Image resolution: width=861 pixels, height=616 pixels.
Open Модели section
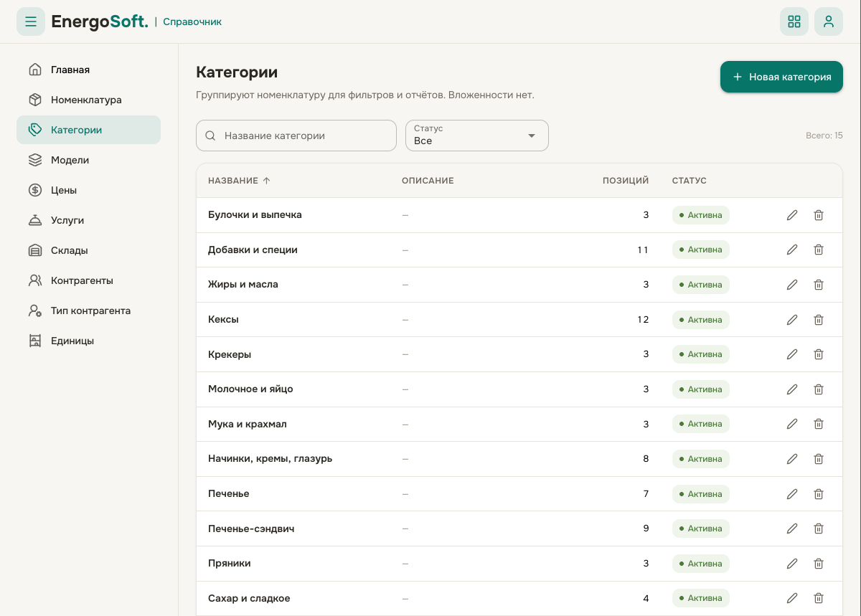pos(88,160)
